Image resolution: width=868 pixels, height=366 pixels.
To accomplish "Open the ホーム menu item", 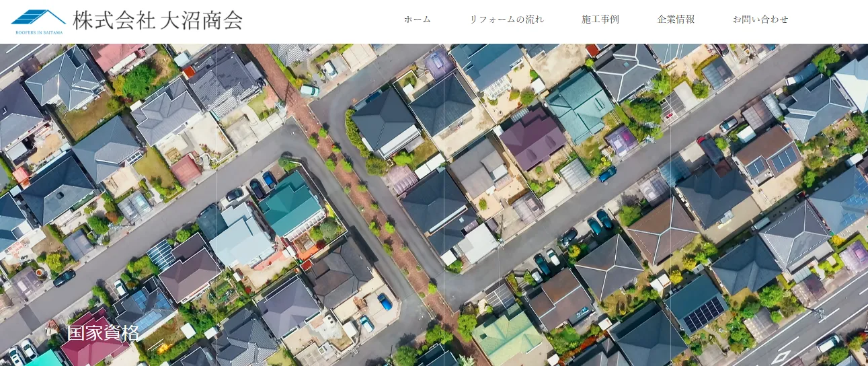I will point(417,20).
